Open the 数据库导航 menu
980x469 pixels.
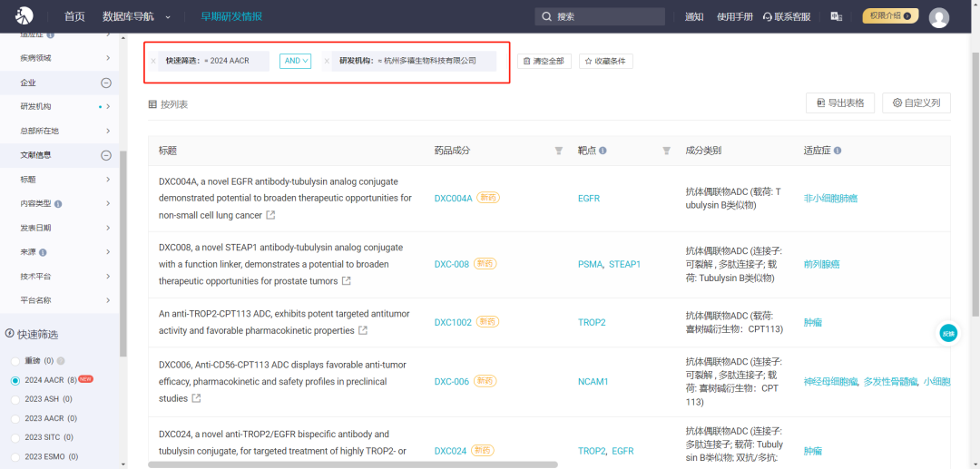(x=132, y=17)
